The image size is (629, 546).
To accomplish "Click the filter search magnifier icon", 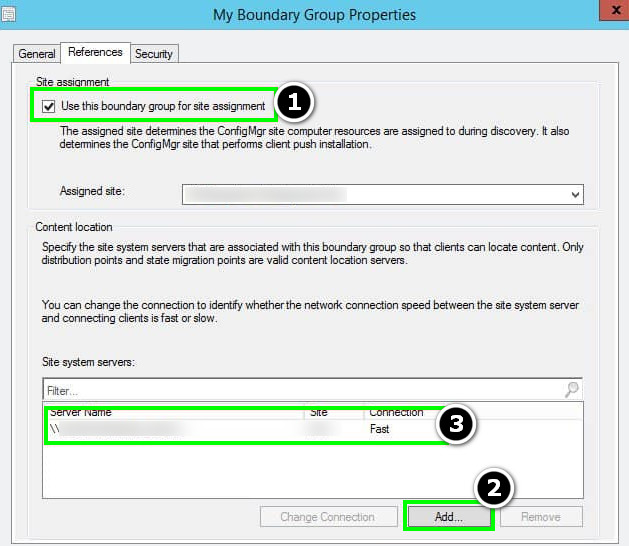I will point(572,389).
